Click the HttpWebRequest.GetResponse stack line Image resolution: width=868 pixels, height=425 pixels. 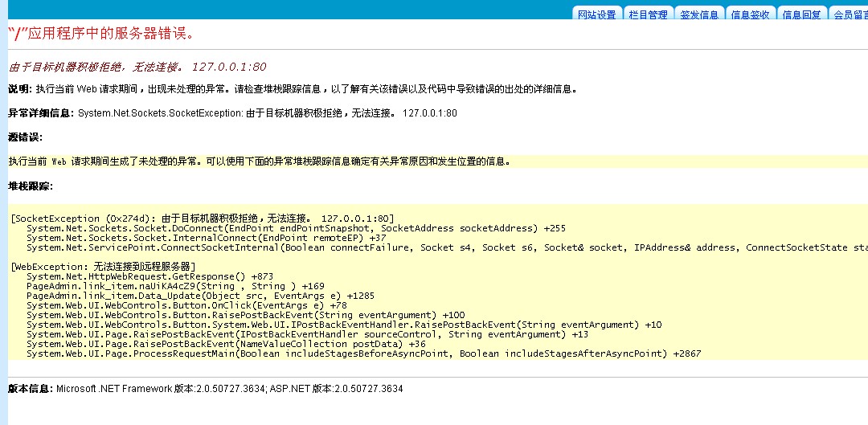[x=149, y=276]
